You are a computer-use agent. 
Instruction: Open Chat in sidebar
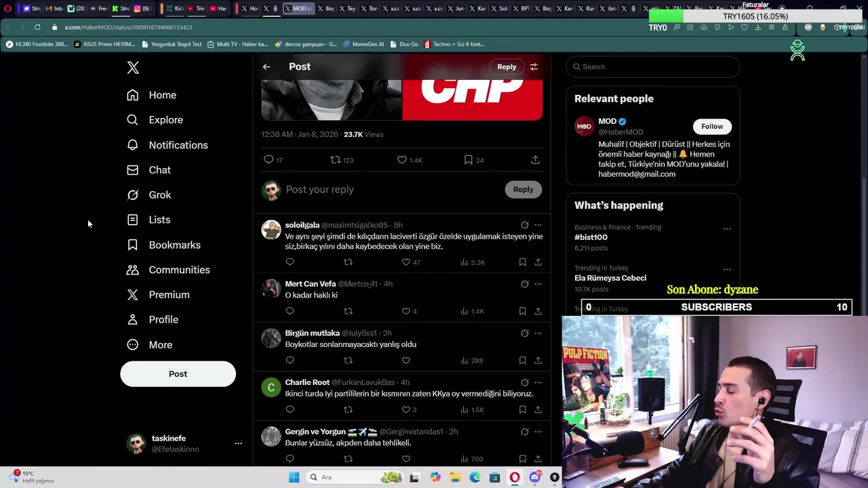(x=149, y=170)
